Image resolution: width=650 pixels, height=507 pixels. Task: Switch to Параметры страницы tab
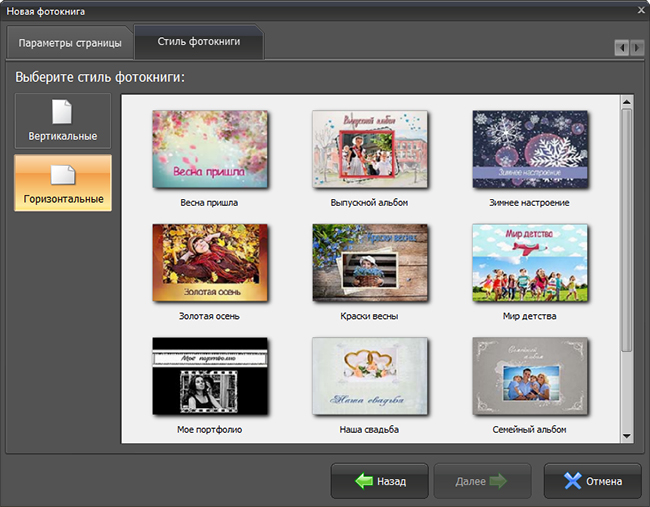click(70, 43)
